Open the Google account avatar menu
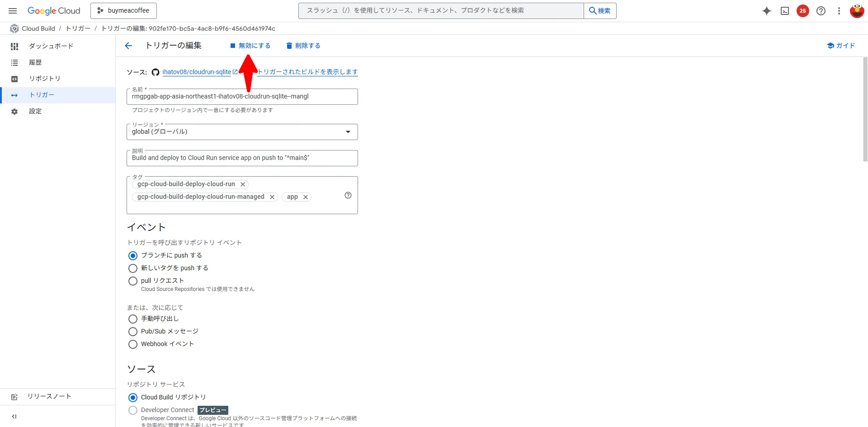The height and width of the screenshot is (427, 868). click(857, 11)
